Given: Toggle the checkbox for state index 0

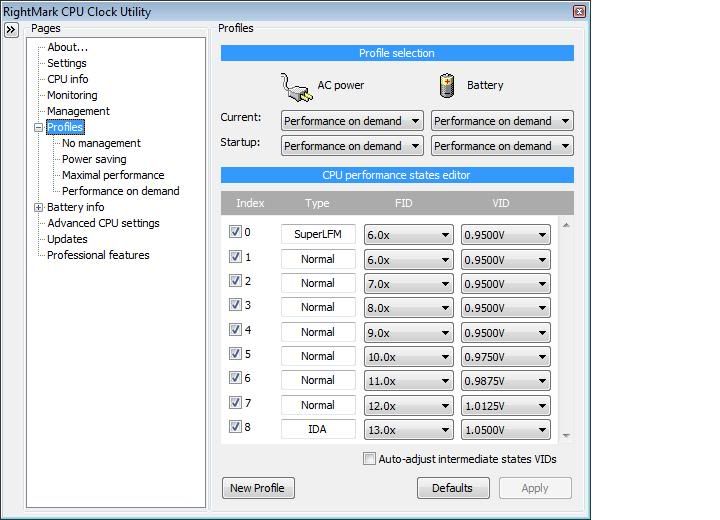Looking at the screenshot, I should coord(235,232).
